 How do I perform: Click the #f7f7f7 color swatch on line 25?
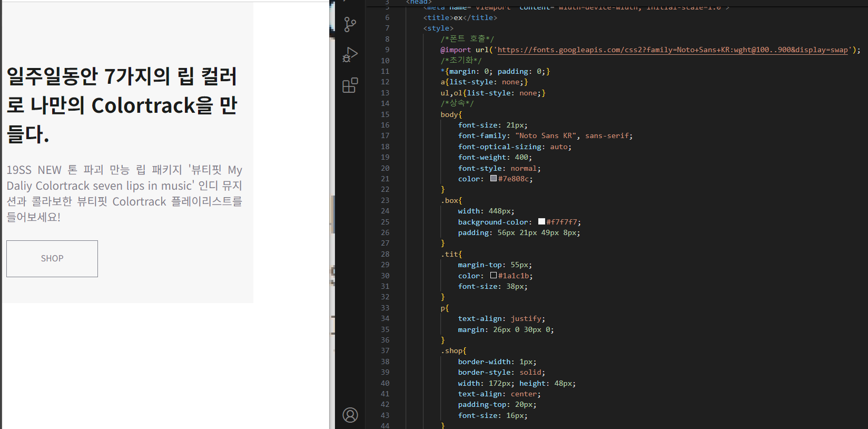[541, 221]
